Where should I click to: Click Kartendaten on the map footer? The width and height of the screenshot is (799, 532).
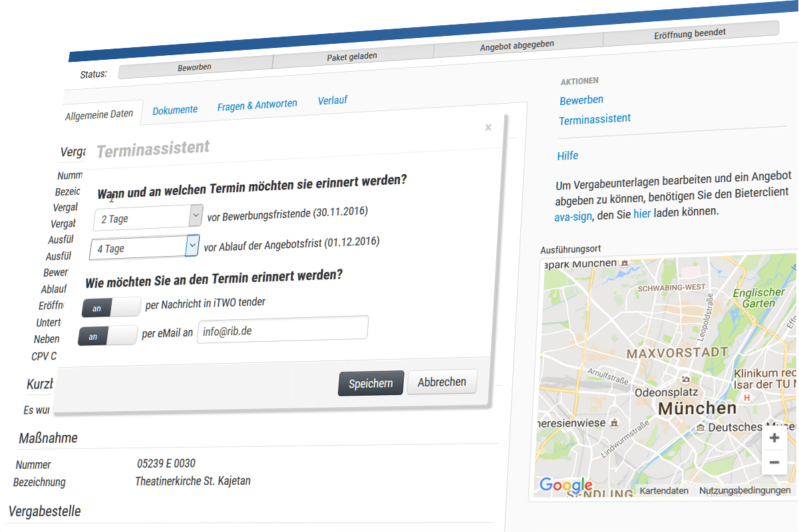[x=665, y=491]
